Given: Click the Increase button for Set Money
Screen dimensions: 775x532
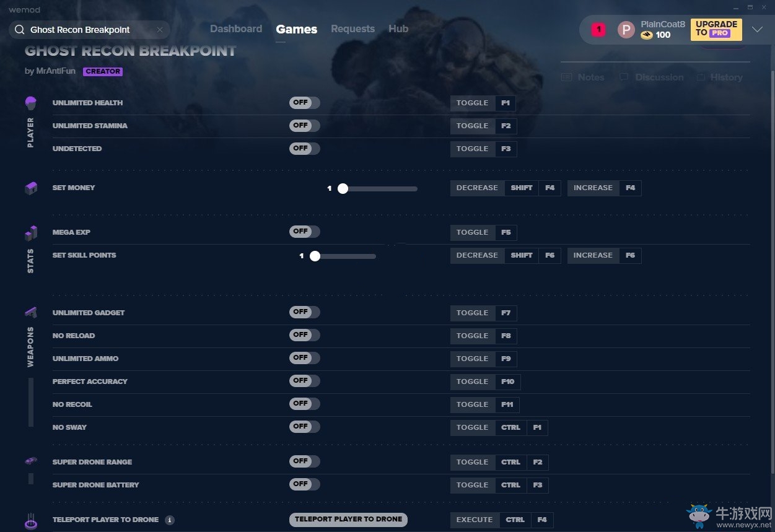Looking at the screenshot, I should pyautogui.click(x=593, y=188).
